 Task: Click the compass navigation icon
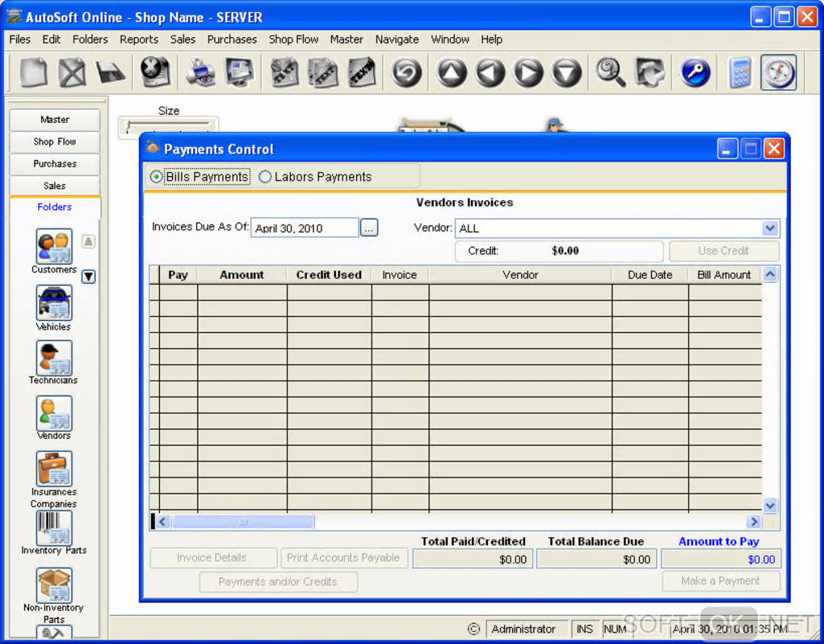click(x=779, y=73)
